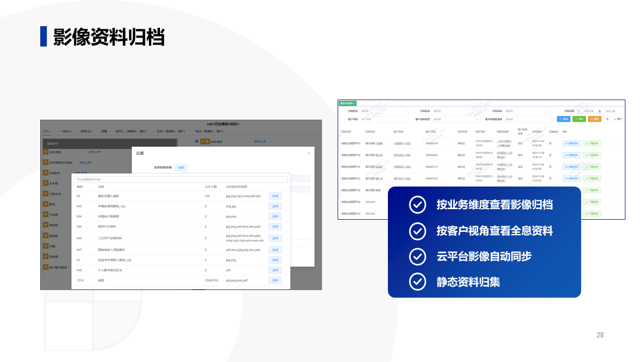Click calendar icon in 归档日期 field
Screen dimensions: 644x362
[x=579, y=111]
